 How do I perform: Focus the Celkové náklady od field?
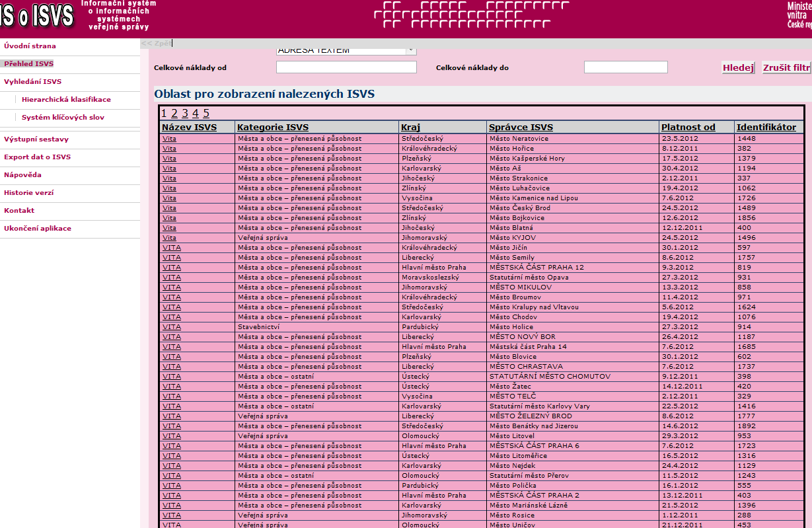point(346,67)
